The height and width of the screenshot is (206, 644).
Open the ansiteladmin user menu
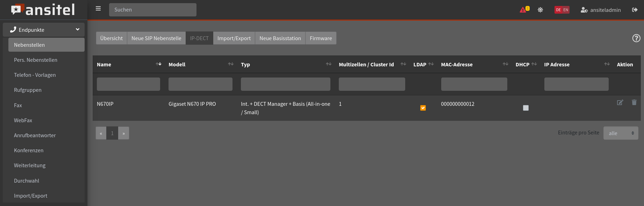[x=601, y=10]
